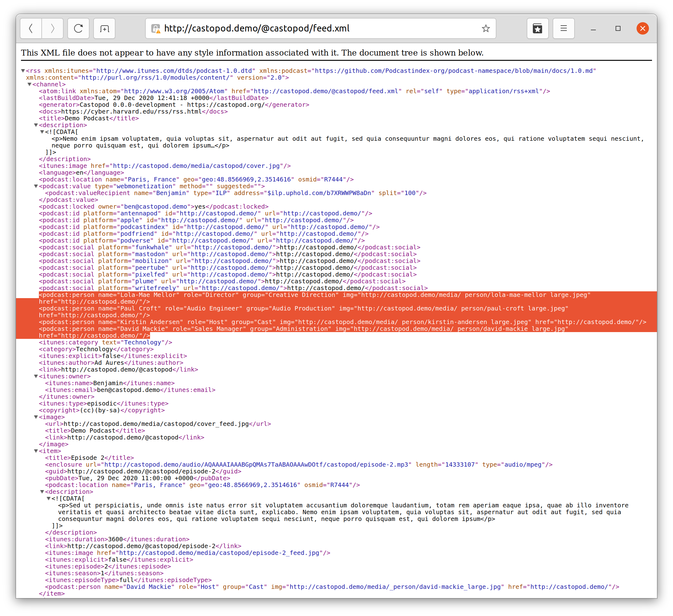The image size is (673, 616).
Task: Click the generator Castopod 0.0.0-development line
Action: [x=174, y=105]
